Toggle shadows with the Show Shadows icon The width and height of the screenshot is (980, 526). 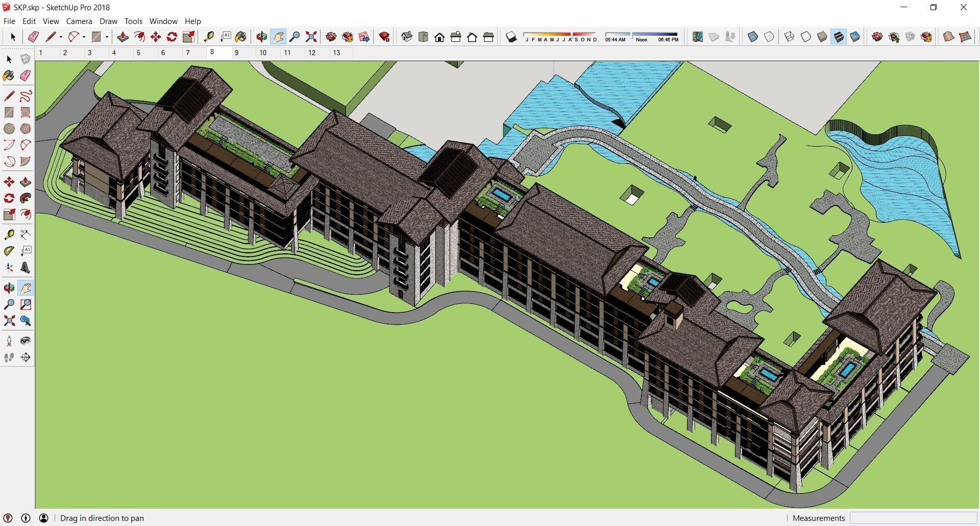[x=511, y=37]
